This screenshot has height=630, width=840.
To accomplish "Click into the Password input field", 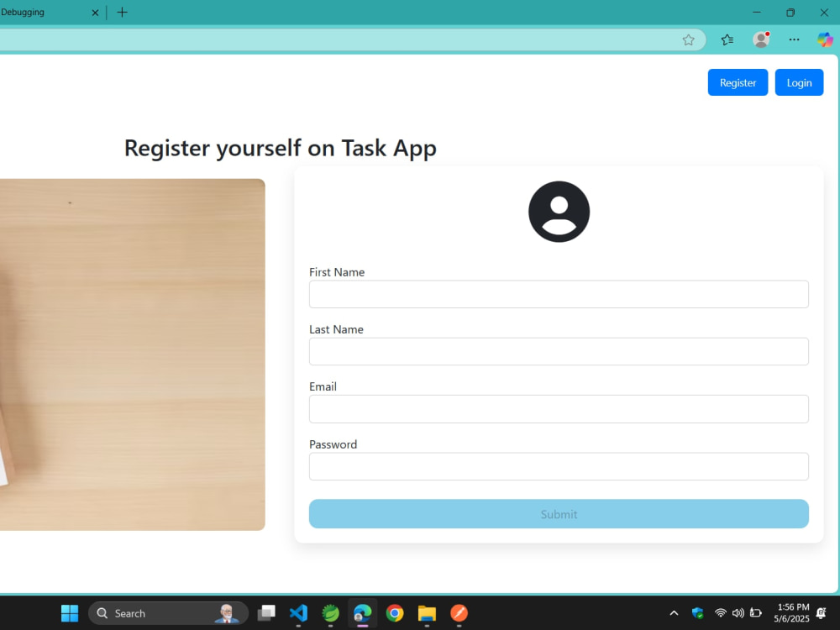I will (x=559, y=466).
